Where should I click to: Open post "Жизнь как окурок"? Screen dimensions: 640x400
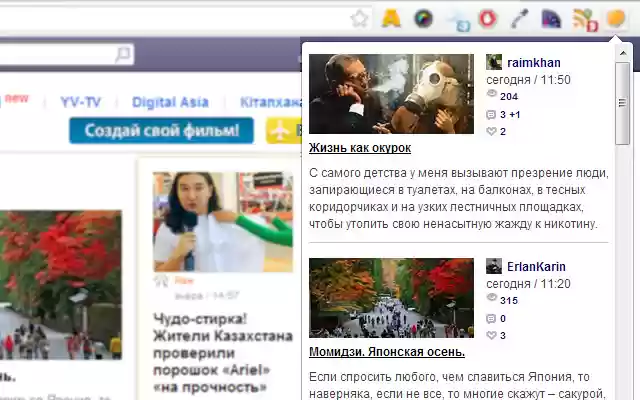[360, 148]
